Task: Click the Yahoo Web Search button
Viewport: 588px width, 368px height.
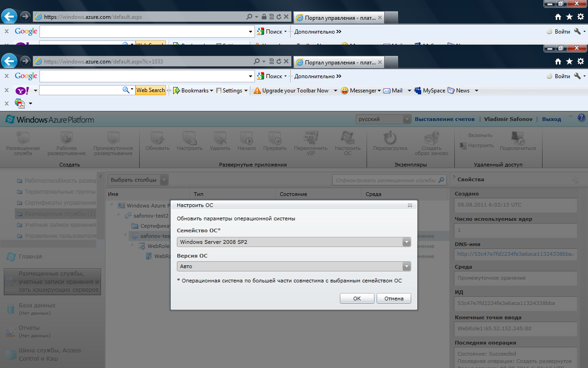Action: point(150,90)
